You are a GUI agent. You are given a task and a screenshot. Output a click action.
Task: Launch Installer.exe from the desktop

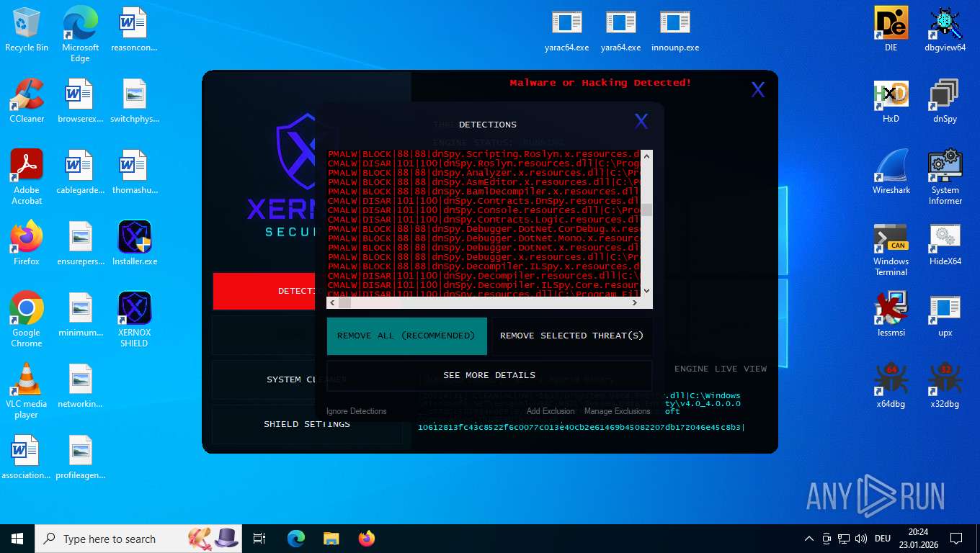(134, 243)
